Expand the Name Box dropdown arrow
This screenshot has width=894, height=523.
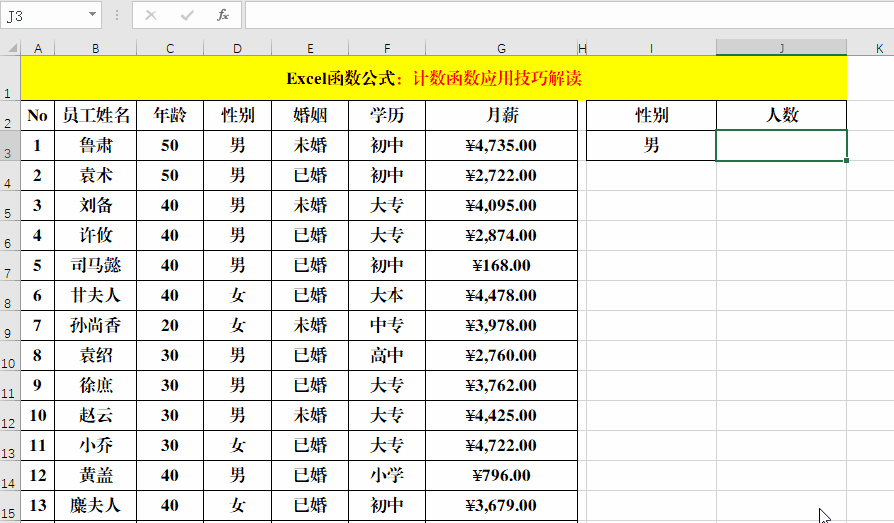coord(92,16)
